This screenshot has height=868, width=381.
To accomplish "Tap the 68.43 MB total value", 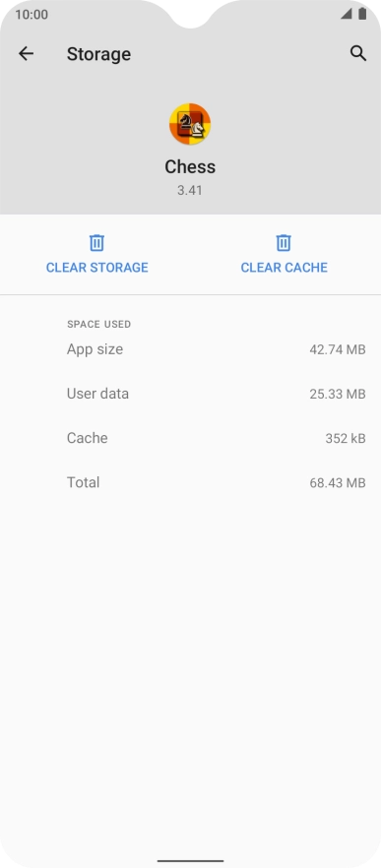I will 338,482.
